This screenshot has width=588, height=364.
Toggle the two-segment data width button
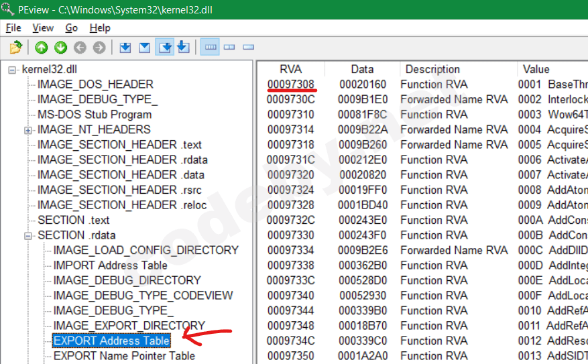click(x=229, y=48)
